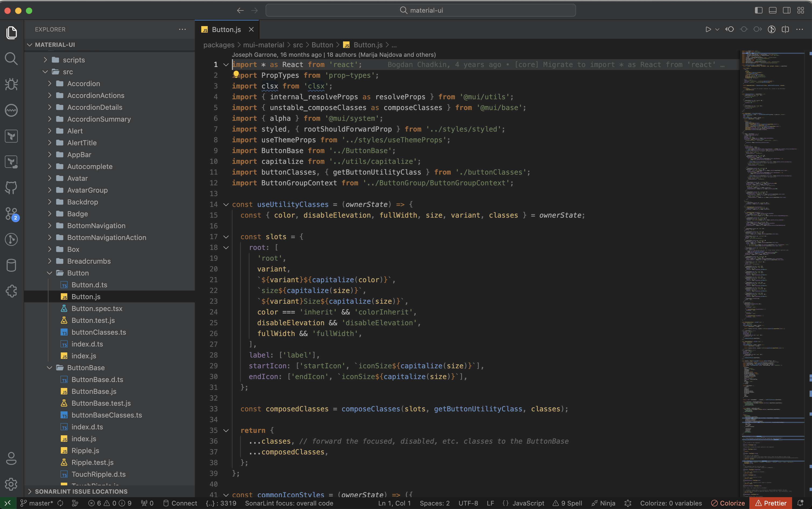This screenshot has height=509, width=812.
Task: Go back with the left arrow
Action: pos(240,10)
